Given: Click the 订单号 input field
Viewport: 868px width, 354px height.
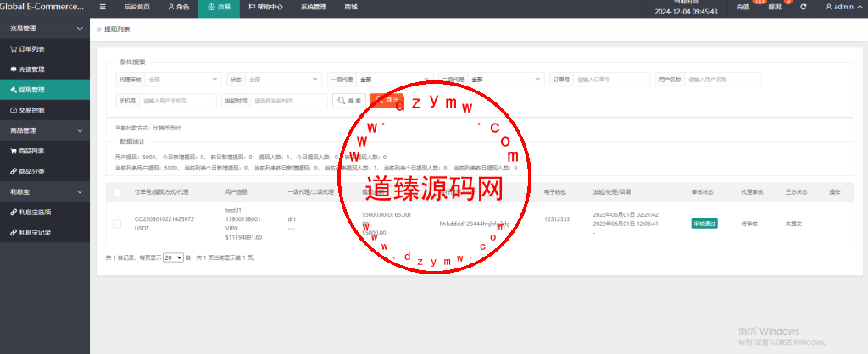Looking at the screenshot, I should point(612,80).
